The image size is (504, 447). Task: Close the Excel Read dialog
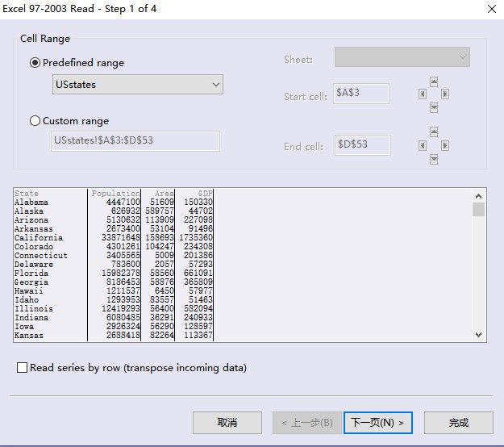click(492, 9)
